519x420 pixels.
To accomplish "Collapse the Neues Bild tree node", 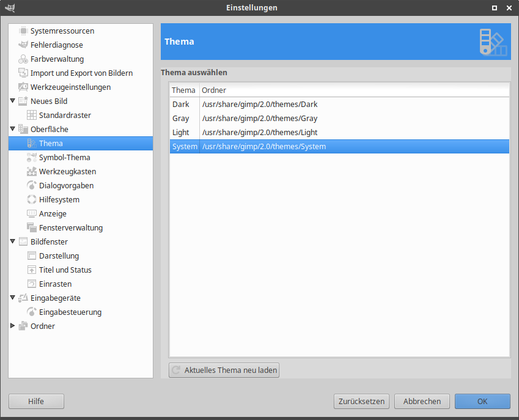I will [13, 101].
